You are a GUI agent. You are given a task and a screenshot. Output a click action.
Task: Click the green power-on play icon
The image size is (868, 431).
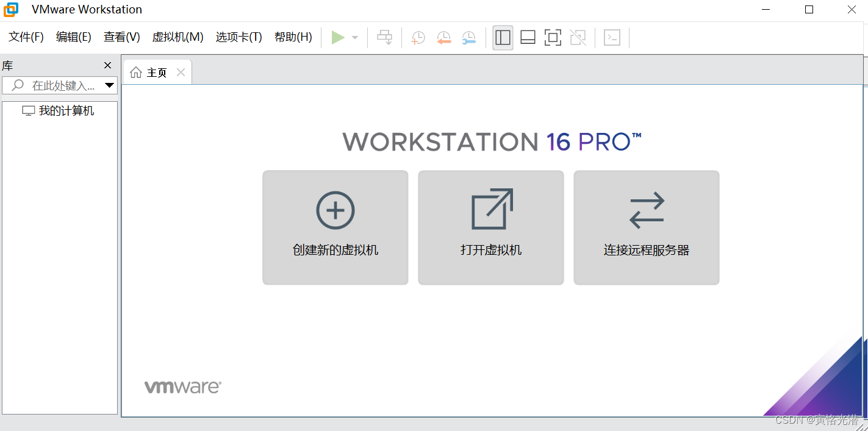338,38
